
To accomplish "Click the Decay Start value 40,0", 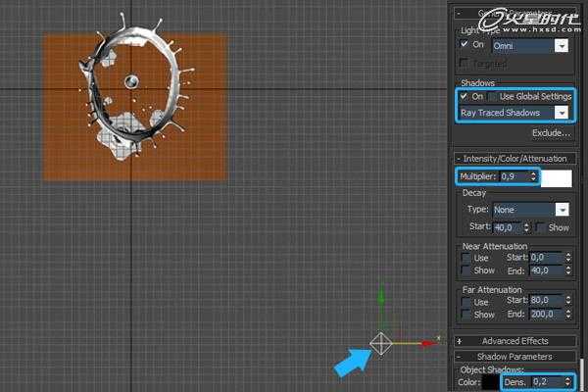I will pyautogui.click(x=508, y=227).
